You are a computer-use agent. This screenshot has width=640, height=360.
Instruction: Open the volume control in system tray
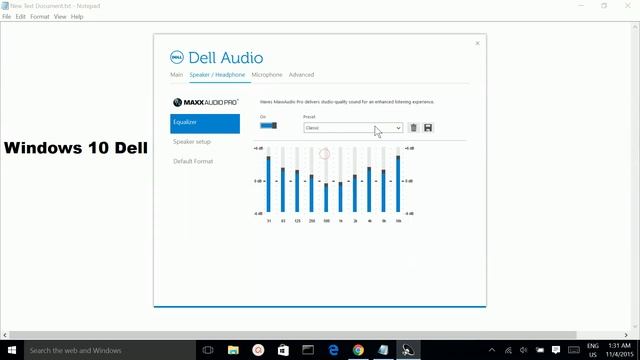coord(524,350)
